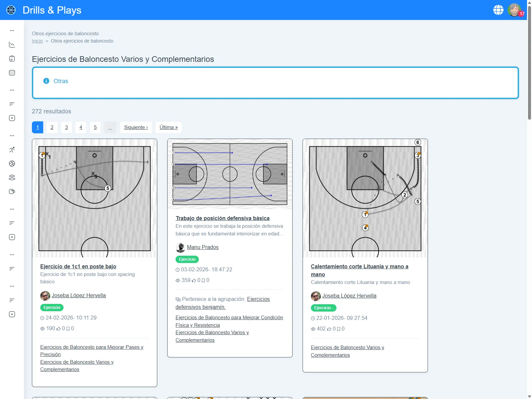Click the running athlete sidebar icon

click(12, 150)
